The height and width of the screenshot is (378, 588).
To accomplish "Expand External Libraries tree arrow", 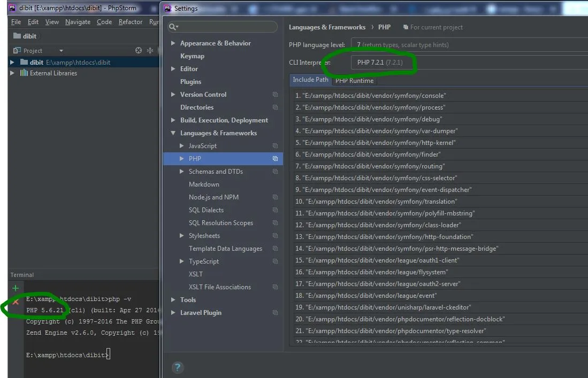I will pyautogui.click(x=12, y=73).
